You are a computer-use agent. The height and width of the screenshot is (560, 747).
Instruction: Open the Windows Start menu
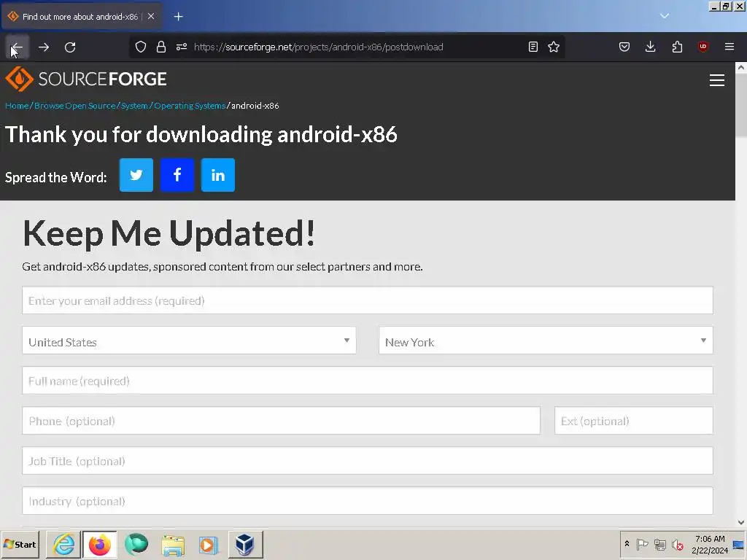point(20,544)
